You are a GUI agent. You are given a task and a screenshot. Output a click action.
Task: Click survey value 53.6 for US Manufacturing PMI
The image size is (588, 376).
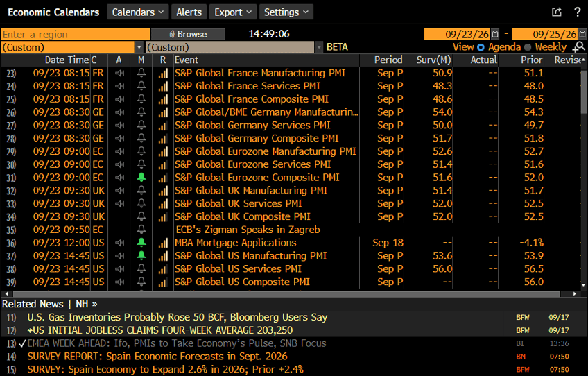coord(442,256)
